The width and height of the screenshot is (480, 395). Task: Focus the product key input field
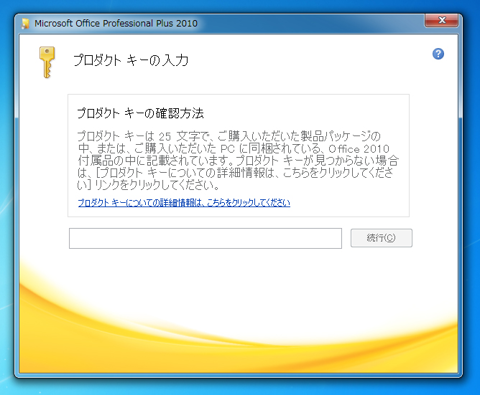(x=205, y=238)
